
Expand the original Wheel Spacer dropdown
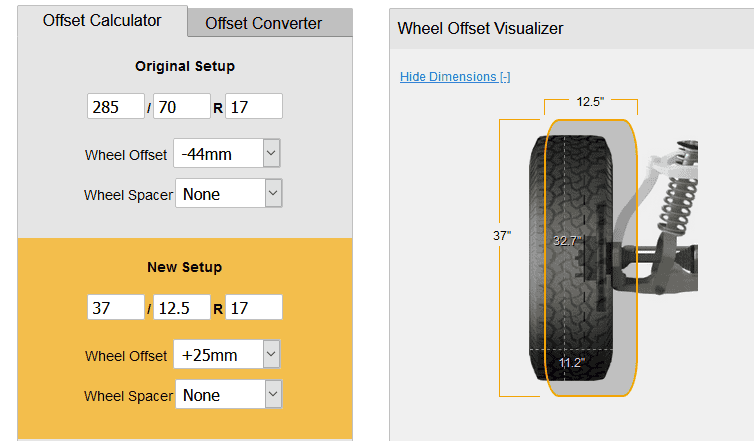228,193
